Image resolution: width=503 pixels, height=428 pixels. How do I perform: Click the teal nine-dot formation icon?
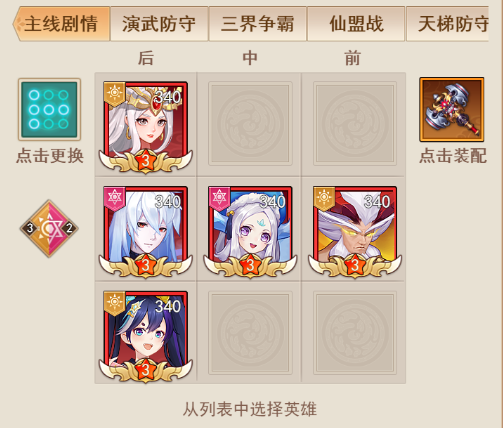point(49,109)
